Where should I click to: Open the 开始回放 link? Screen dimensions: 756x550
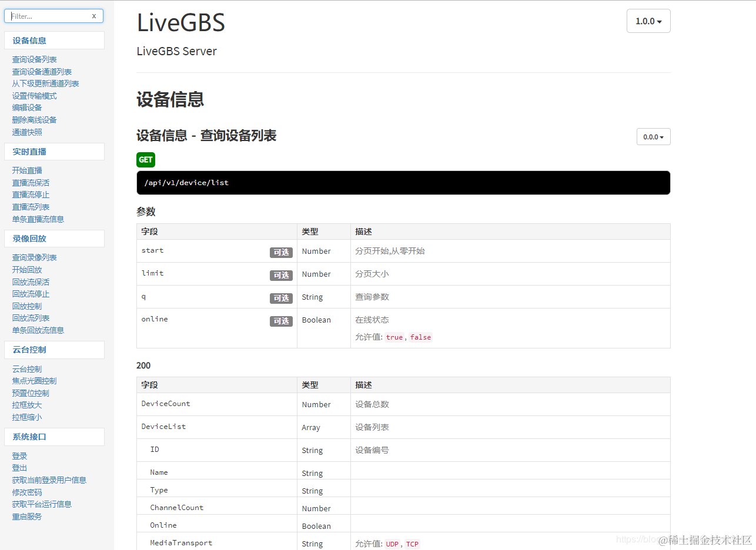27,270
